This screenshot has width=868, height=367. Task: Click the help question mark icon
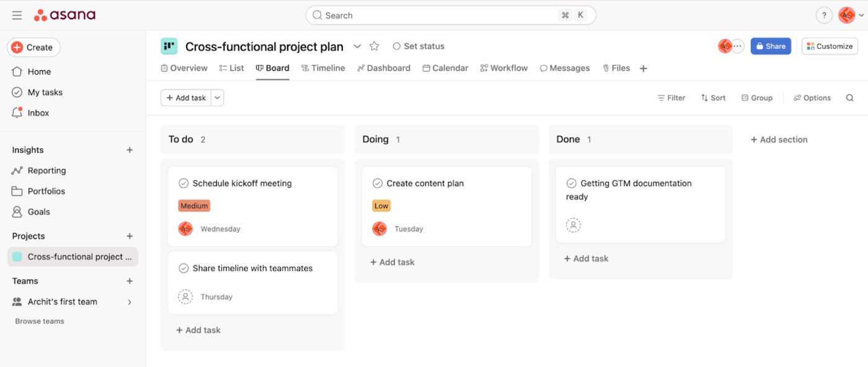[x=824, y=15]
